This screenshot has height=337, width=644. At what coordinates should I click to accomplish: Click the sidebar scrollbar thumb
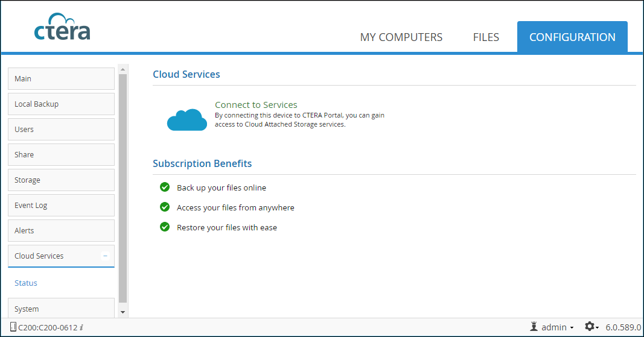coord(123,189)
